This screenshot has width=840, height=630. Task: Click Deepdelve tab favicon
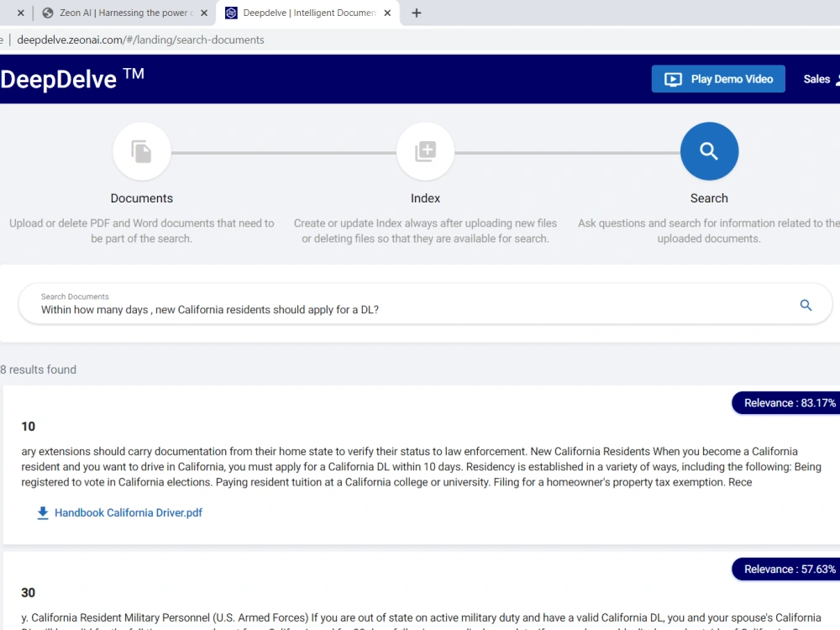231,13
